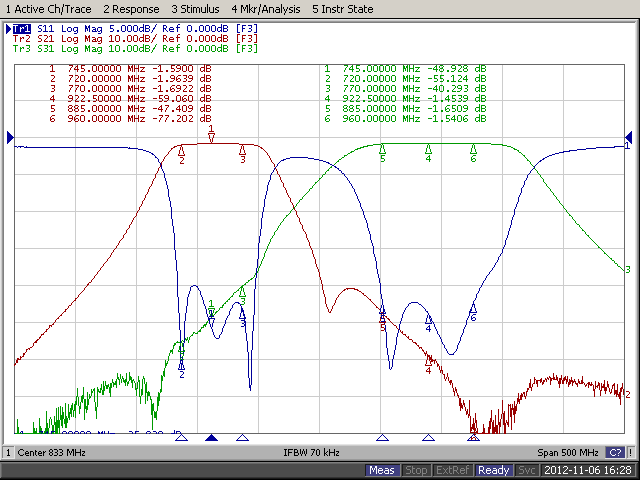Click the Center 833 MHz field

51,452
